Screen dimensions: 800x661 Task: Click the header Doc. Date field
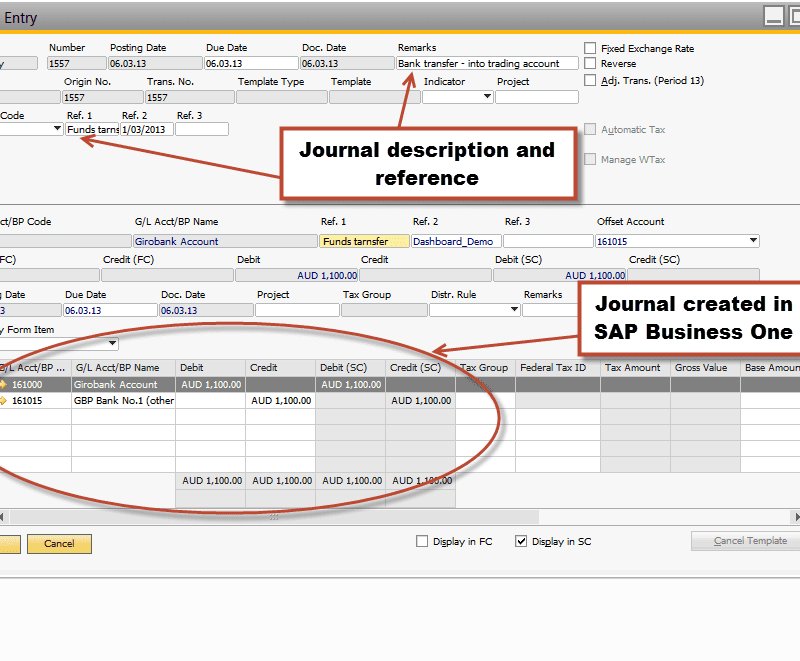(347, 63)
